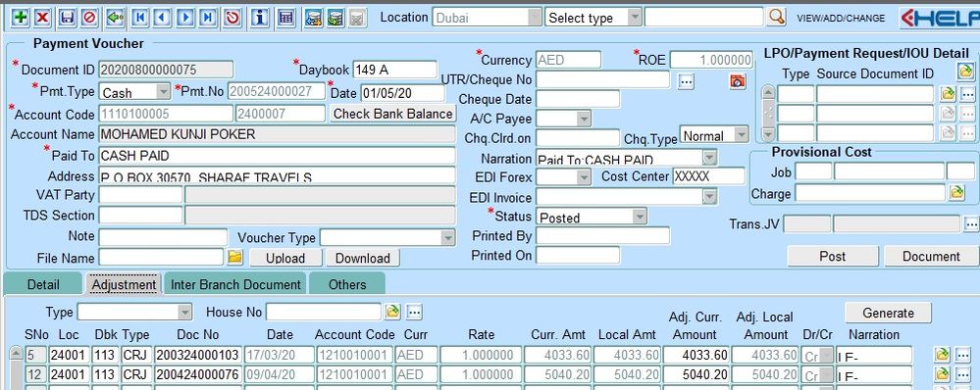This screenshot has height=390, width=980.
Task: Click the database icon with blue-yellow arrows
Action: [314, 18]
